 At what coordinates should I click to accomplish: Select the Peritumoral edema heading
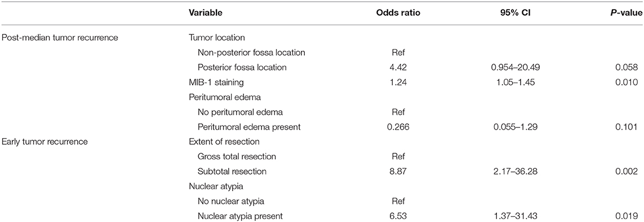tap(220, 97)
